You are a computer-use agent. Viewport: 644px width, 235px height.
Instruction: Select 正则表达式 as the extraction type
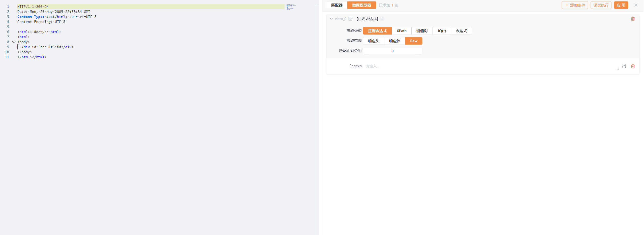(377, 31)
